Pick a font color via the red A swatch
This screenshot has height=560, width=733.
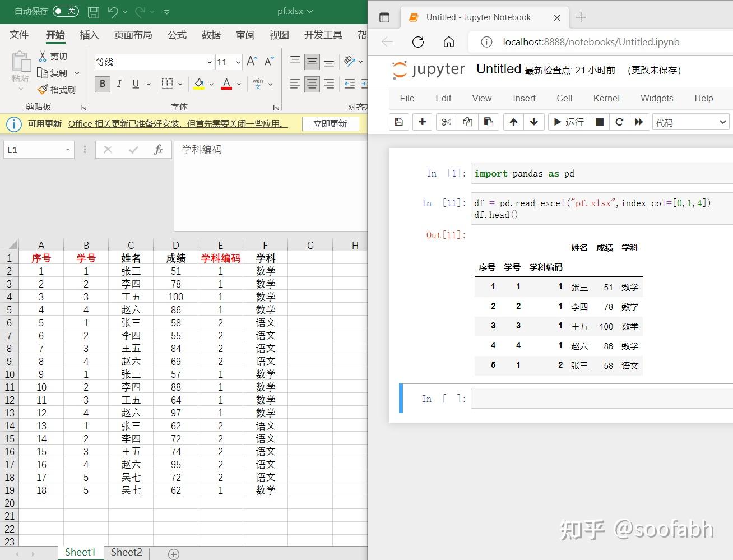tap(226, 84)
